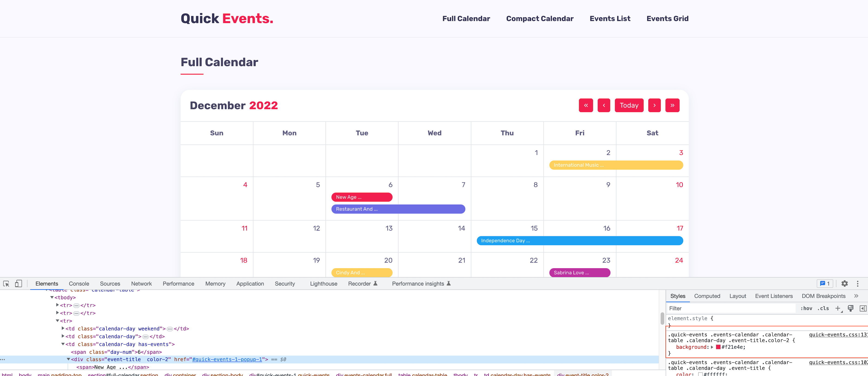The height and width of the screenshot is (376, 868).
Task: Toggle the device toolbar icon
Action: pyautogui.click(x=18, y=284)
